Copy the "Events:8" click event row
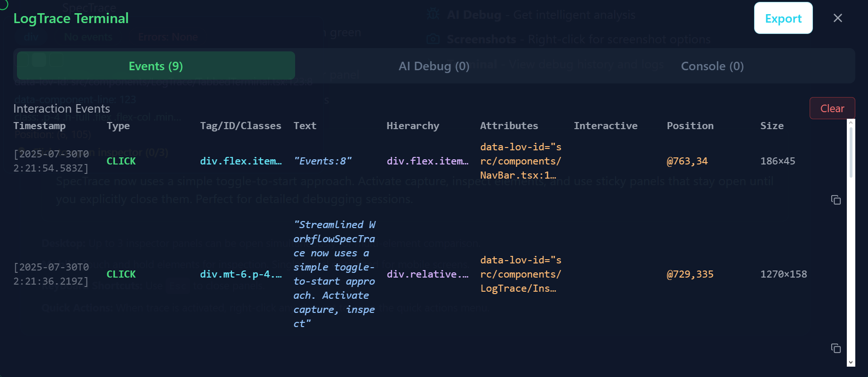 coord(836,200)
